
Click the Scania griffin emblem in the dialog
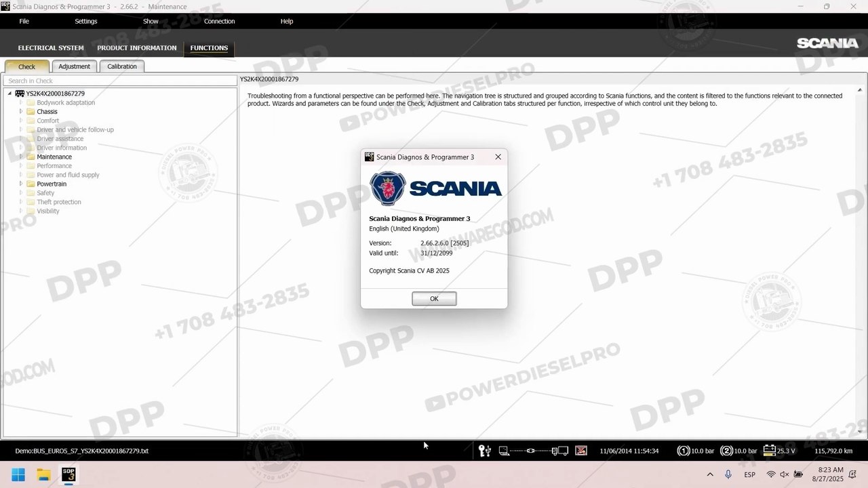click(388, 188)
